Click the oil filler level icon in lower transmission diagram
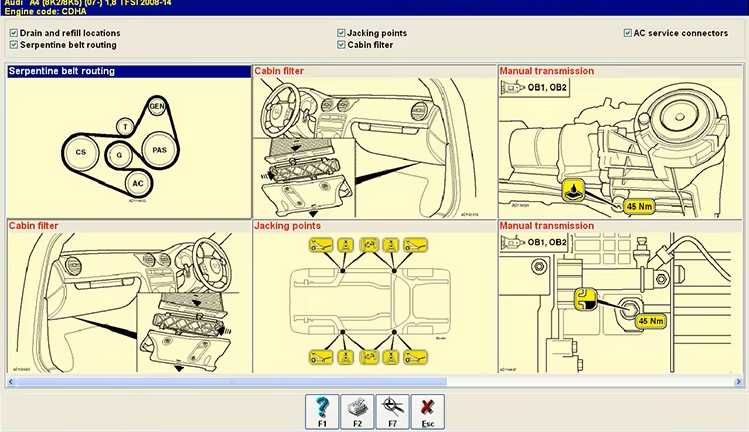The width and height of the screenshot is (749, 432). tap(586, 300)
